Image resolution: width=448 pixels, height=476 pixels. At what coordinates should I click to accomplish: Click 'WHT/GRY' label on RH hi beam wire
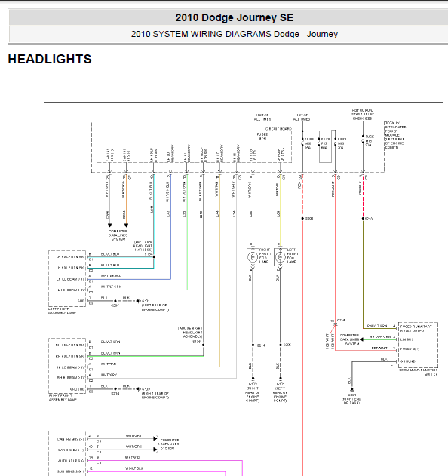pos(109,375)
